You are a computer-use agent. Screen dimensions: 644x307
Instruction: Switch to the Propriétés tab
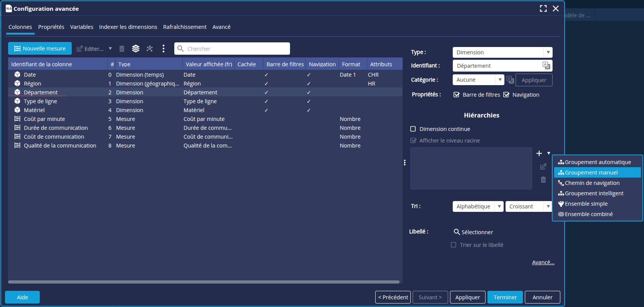(x=51, y=27)
